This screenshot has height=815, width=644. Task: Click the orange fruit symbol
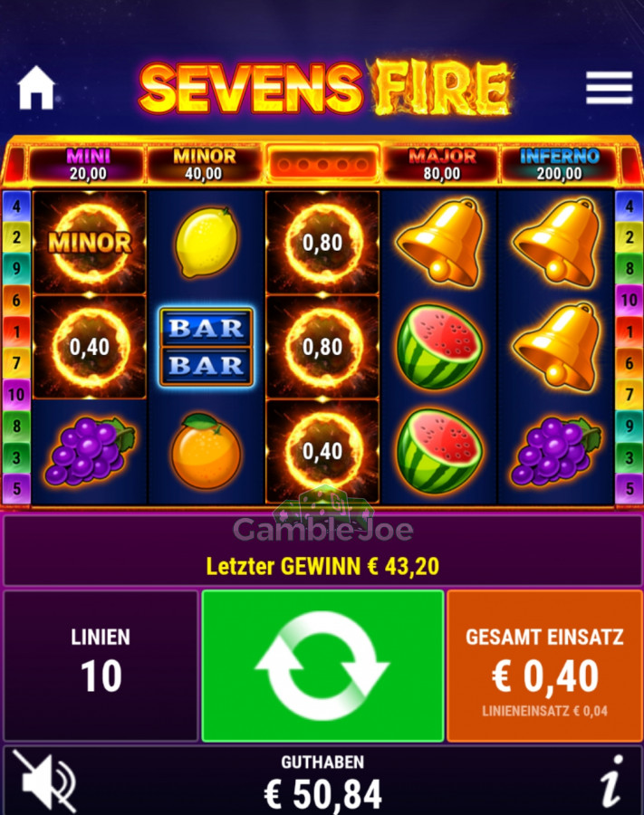207,450
